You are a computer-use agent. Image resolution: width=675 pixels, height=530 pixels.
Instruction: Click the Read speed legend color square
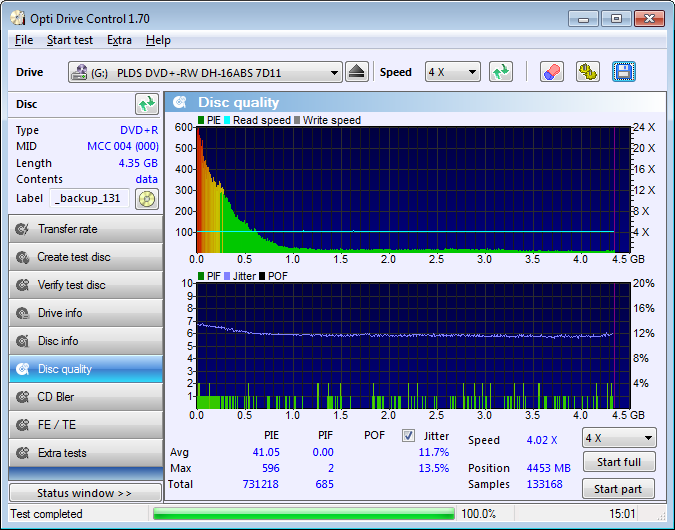pyautogui.click(x=227, y=120)
